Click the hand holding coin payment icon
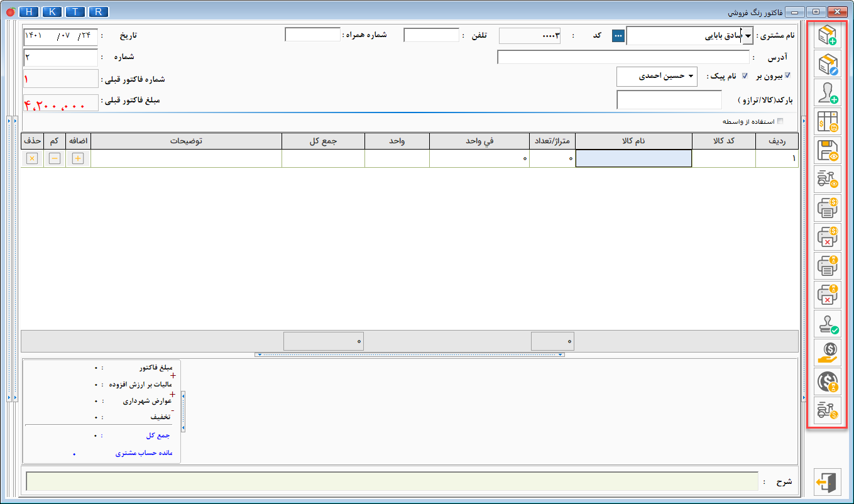854x504 pixels. pyautogui.click(x=827, y=352)
